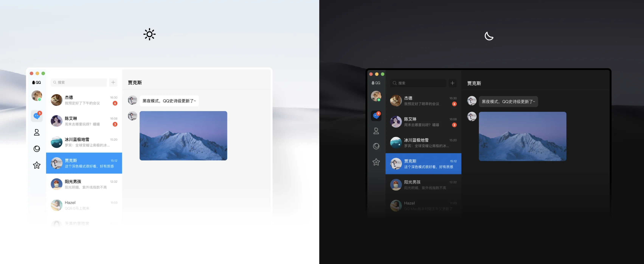The height and width of the screenshot is (264, 644).
Task: Click the circular channel icon in dark sidebar
Action: (376, 146)
